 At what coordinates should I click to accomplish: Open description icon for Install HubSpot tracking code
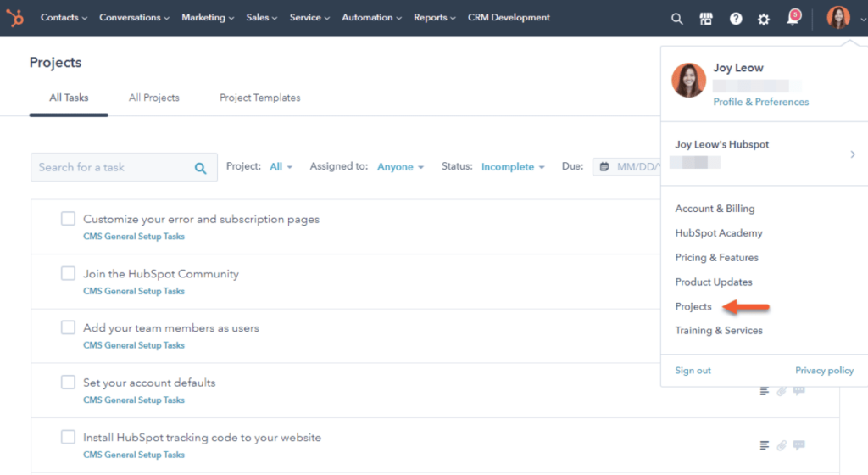point(764,445)
